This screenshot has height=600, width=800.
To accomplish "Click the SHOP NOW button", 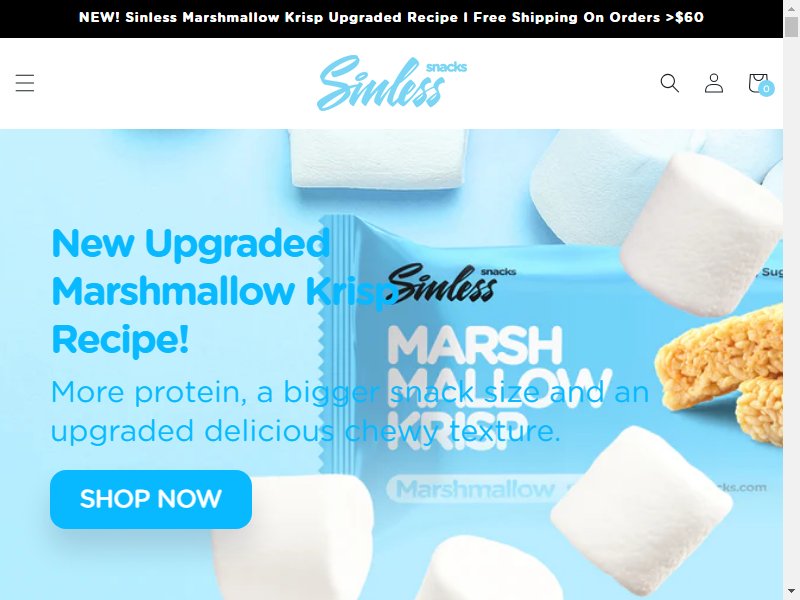I will pos(151,499).
